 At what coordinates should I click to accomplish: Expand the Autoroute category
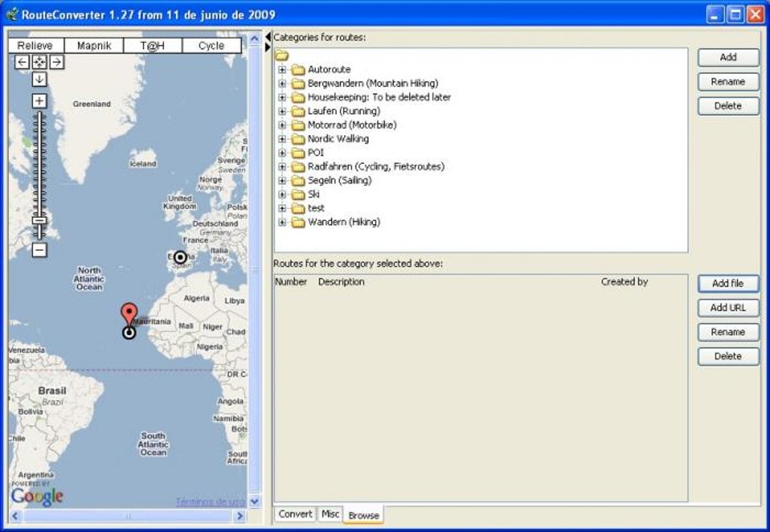pos(282,69)
